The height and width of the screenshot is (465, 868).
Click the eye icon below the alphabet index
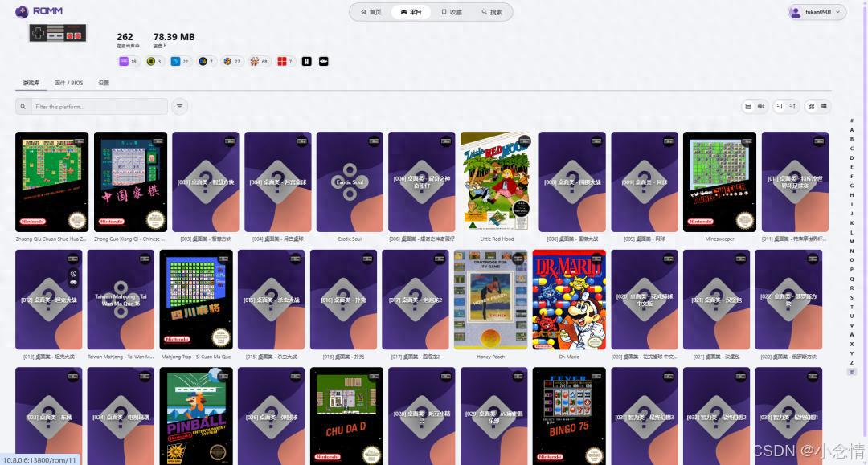[x=852, y=372]
